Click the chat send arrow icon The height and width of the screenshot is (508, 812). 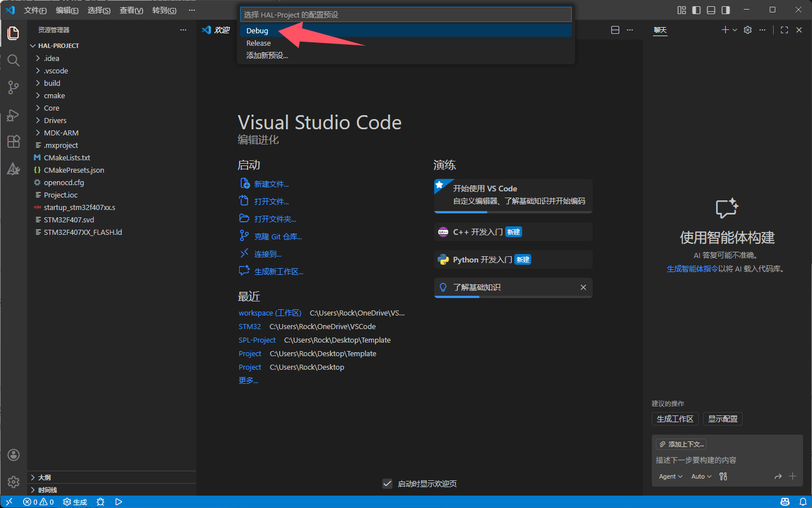[x=778, y=476]
